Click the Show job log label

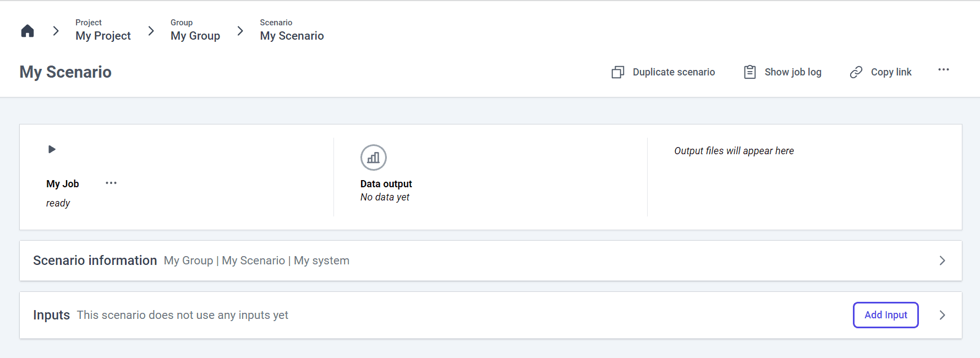click(x=792, y=72)
